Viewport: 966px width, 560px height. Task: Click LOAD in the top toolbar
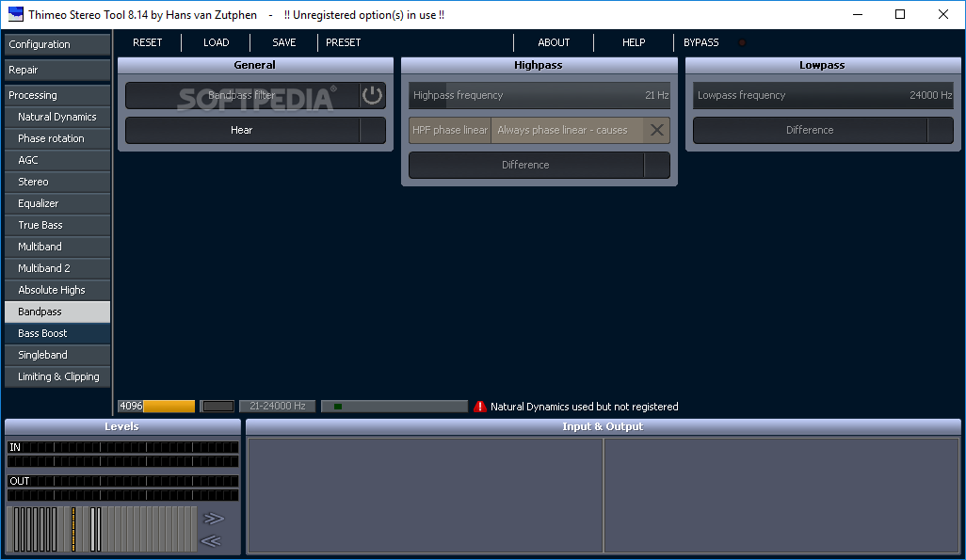(217, 42)
